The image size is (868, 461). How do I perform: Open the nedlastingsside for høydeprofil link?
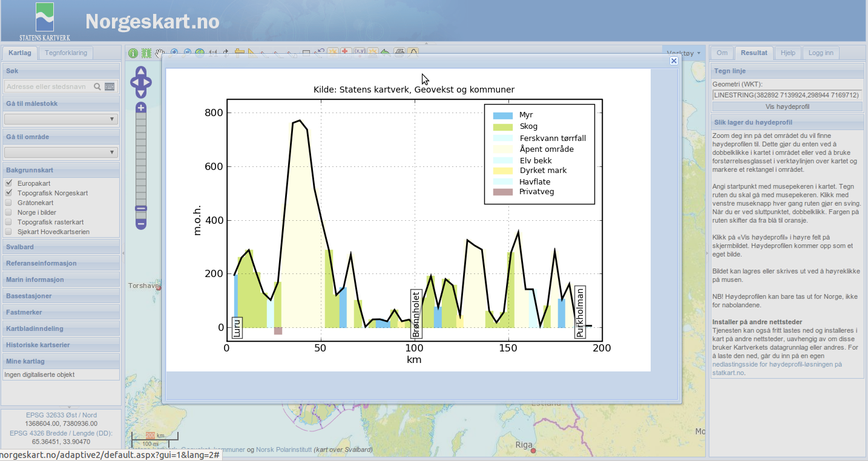pyautogui.click(x=777, y=368)
